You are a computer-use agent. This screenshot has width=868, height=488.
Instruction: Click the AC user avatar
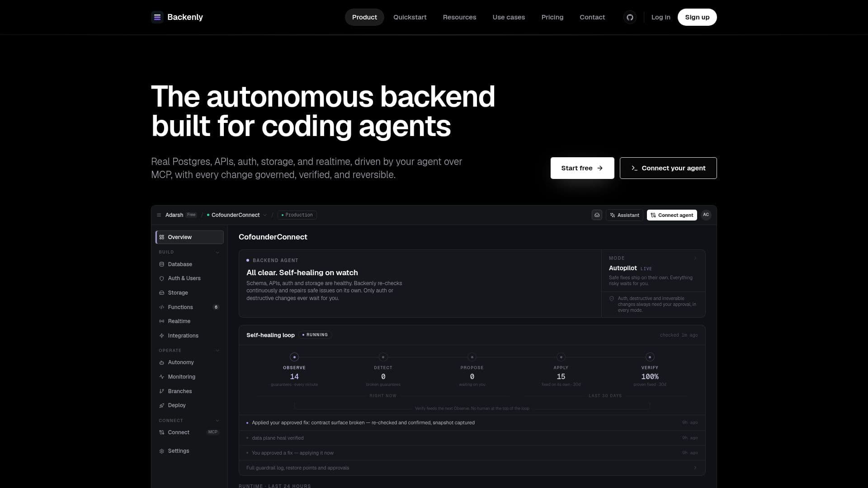706,215
